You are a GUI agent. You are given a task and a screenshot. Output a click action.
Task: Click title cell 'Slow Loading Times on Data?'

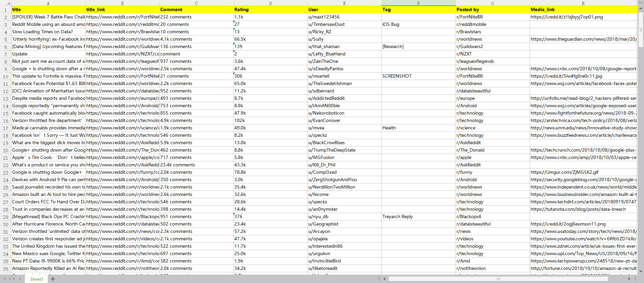point(48,32)
